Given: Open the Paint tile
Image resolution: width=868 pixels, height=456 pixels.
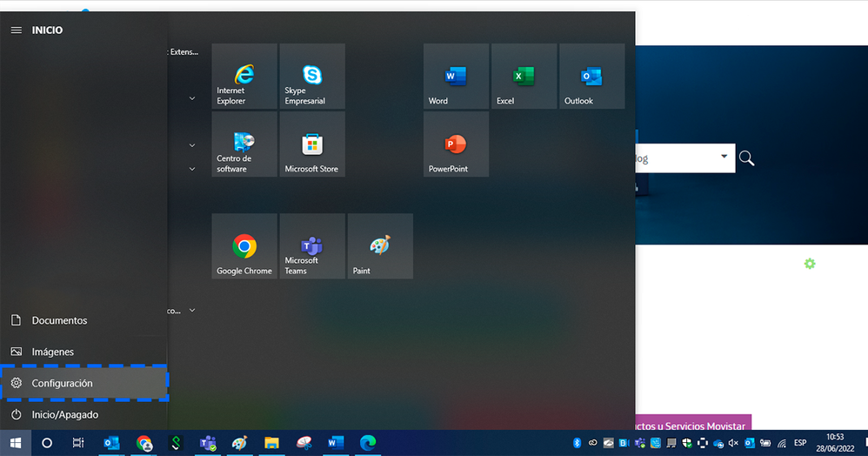Looking at the screenshot, I should [x=380, y=246].
